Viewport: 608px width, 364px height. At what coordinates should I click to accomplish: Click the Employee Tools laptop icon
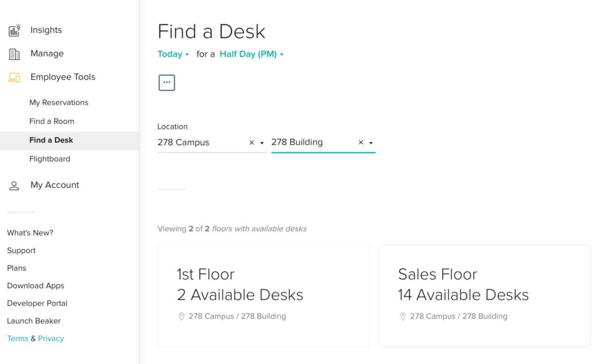pyautogui.click(x=14, y=77)
